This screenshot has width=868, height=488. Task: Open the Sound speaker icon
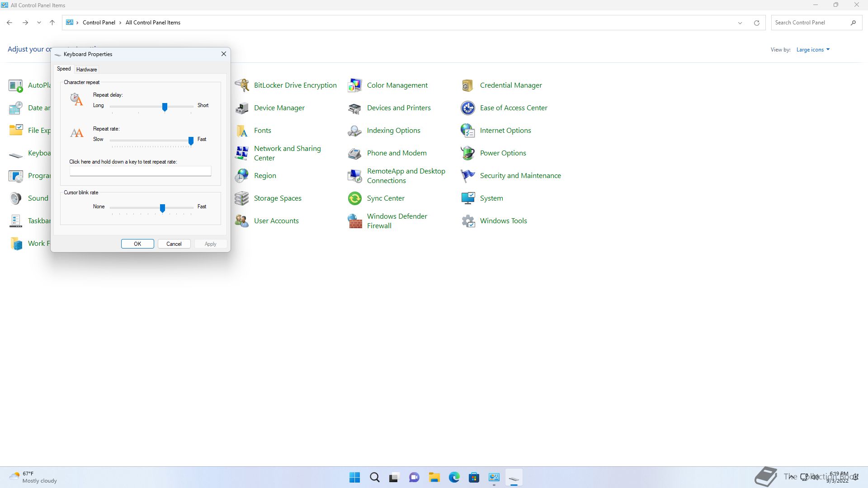pyautogui.click(x=16, y=198)
